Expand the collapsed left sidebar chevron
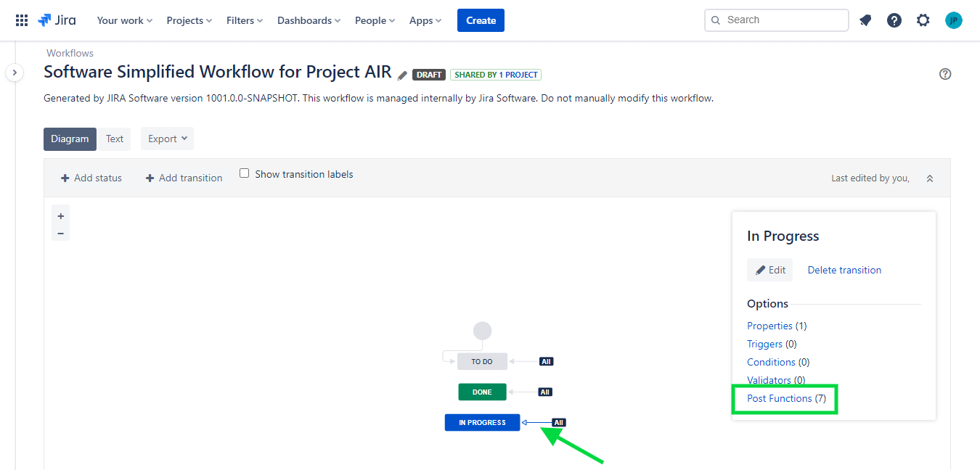The width and height of the screenshot is (980, 470). (x=14, y=73)
